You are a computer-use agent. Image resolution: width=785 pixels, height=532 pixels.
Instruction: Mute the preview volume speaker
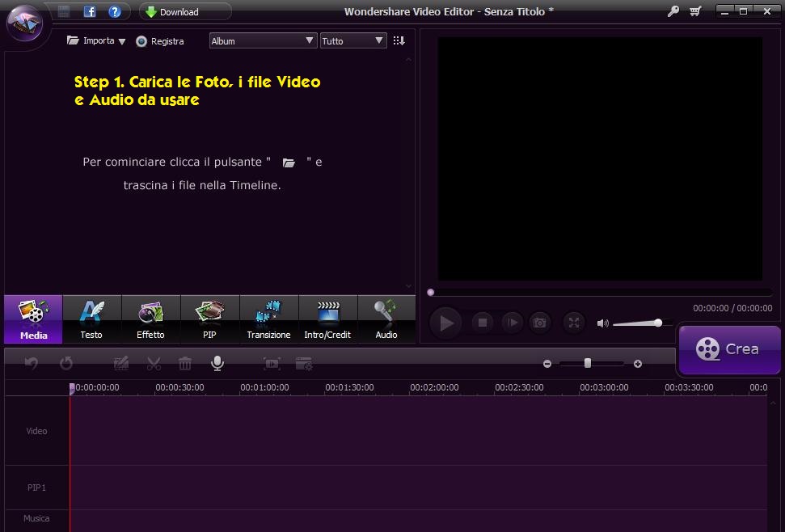[602, 323]
